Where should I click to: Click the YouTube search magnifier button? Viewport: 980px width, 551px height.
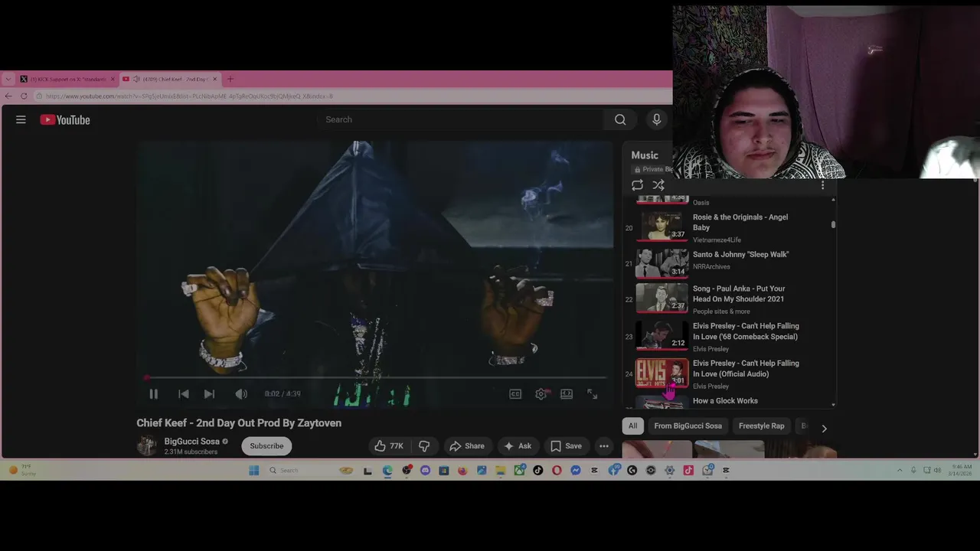[620, 119]
